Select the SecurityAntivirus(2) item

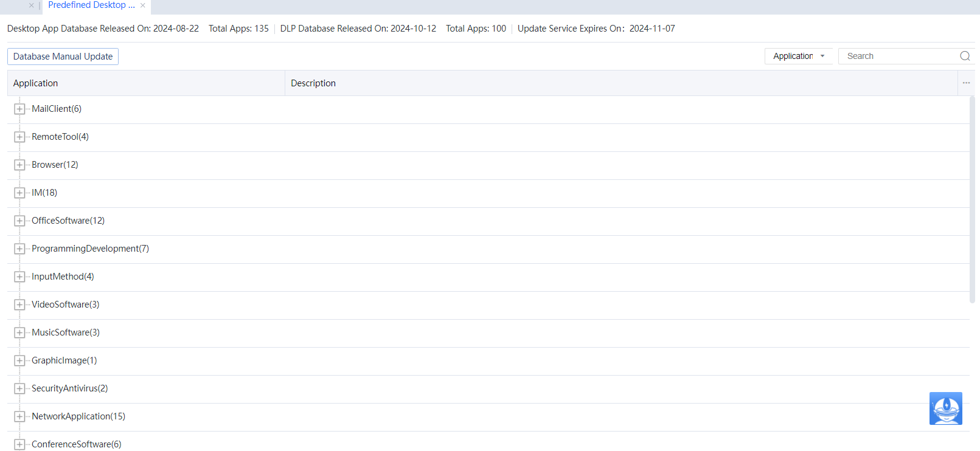[69, 388]
